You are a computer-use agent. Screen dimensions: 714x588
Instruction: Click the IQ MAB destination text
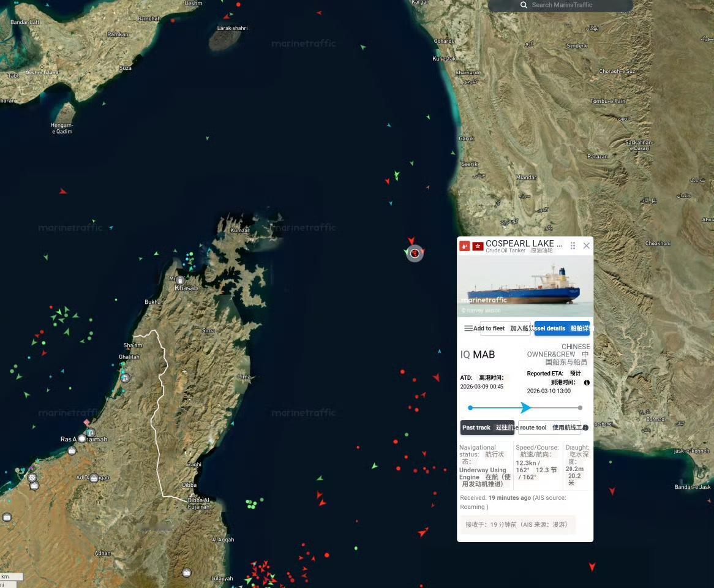click(477, 355)
